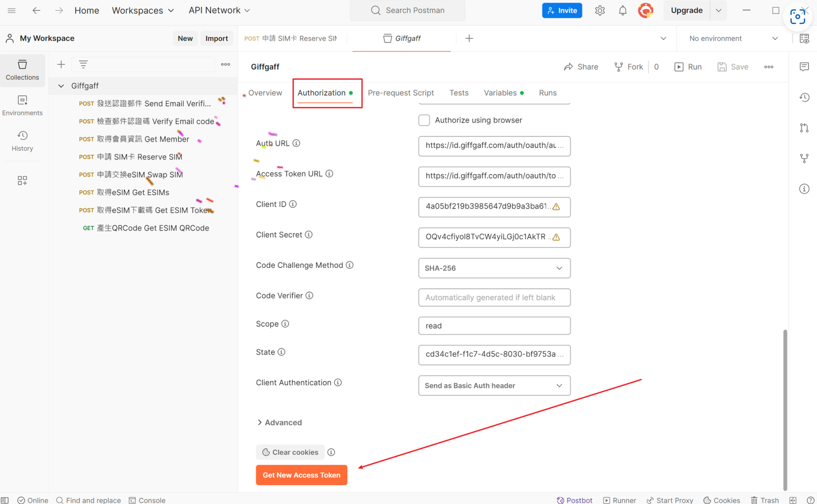Open collection info icon in right sidebar
Viewport: 817px width, 504px height.
tap(804, 189)
